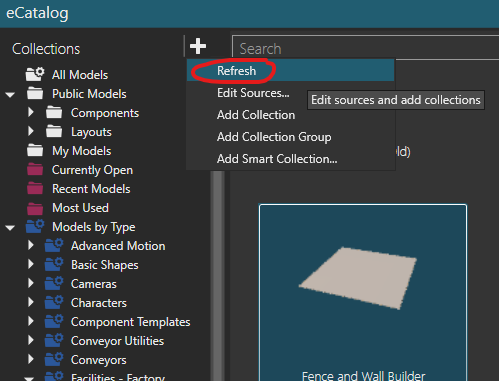499x381 pixels.
Task: Select the Cameras label
Action: click(x=94, y=284)
